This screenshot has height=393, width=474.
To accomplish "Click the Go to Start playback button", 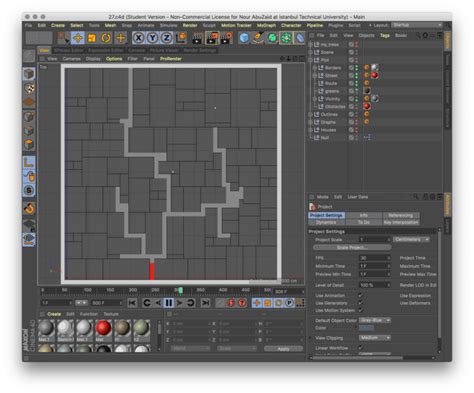I will coord(132,303).
